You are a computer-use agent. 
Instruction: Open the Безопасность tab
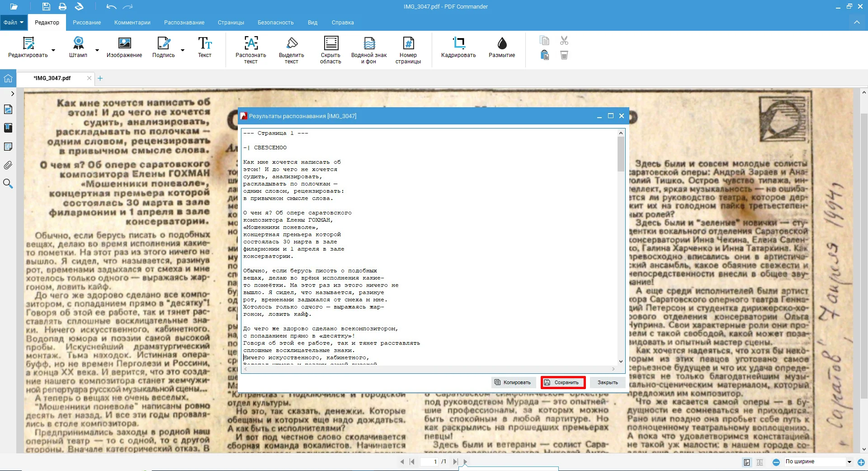pos(276,22)
